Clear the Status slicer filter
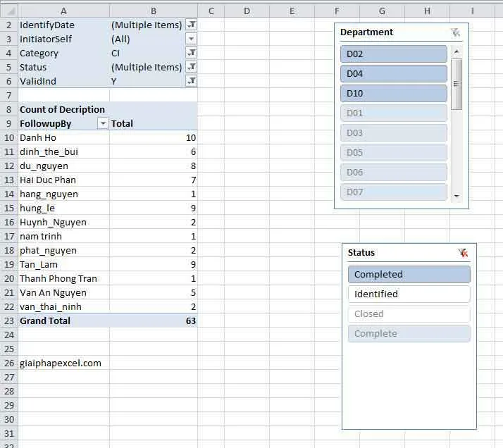This screenshot has width=503, height=448. [463, 253]
